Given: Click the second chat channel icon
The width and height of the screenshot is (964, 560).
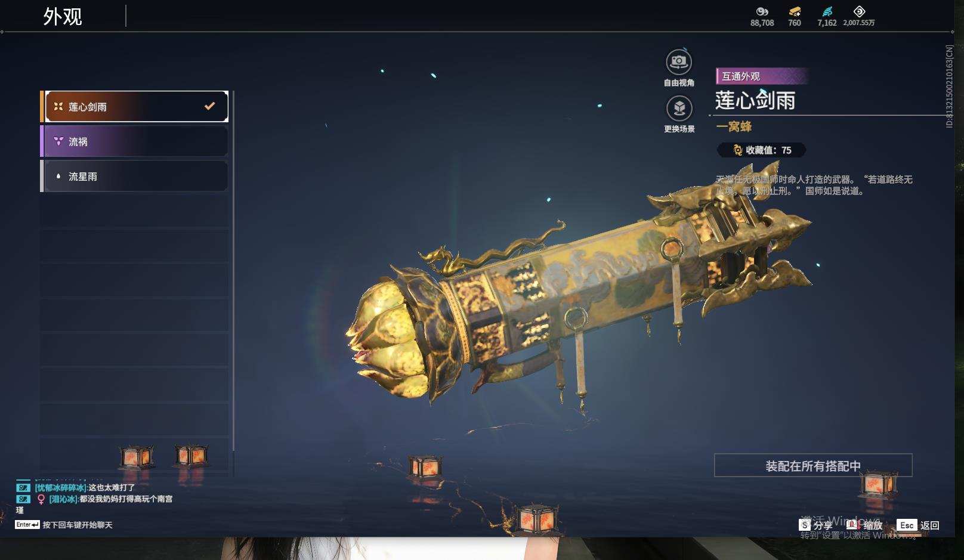Looking at the screenshot, I should pyautogui.click(x=23, y=499).
